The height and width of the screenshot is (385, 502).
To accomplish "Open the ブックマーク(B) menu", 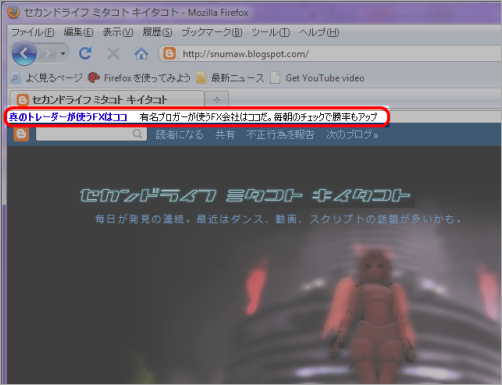I will click(x=212, y=32).
